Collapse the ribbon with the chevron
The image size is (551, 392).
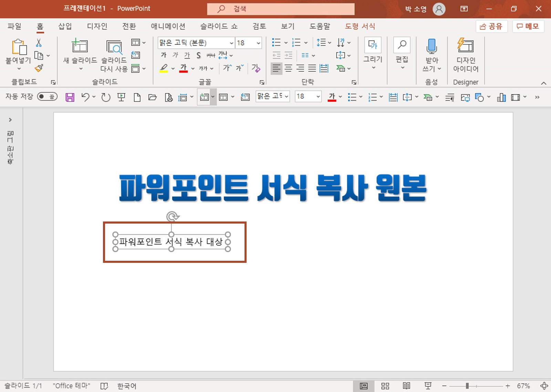pos(543,83)
